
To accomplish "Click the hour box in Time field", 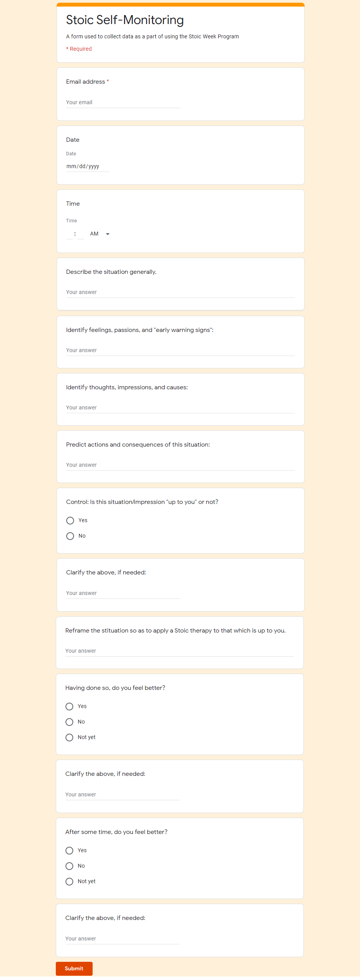I will [x=69, y=234].
